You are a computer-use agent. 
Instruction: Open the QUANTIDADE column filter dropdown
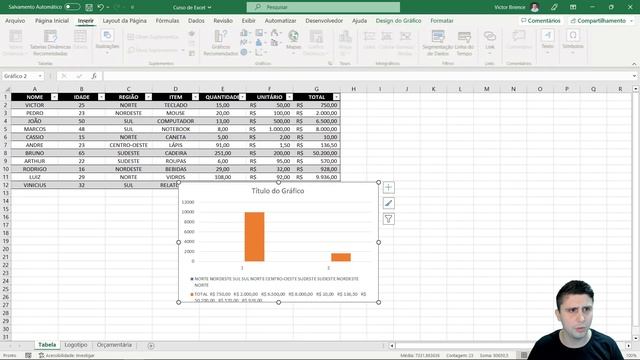point(242,97)
